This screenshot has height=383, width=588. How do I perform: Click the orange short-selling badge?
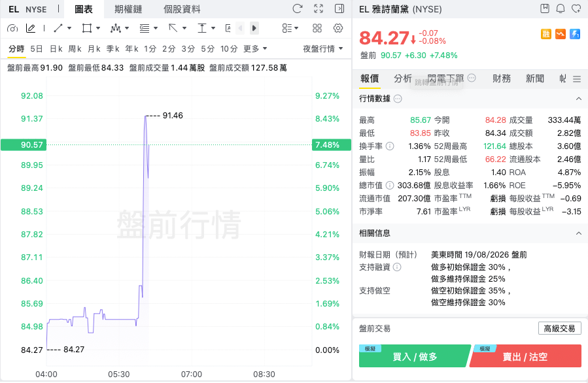point(561,34)
